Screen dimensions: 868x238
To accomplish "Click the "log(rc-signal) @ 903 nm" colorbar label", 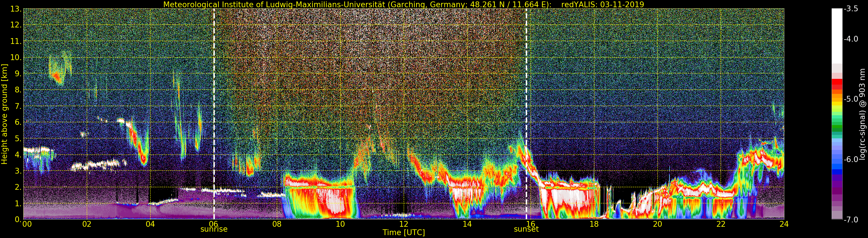I will click(x=863, y=114).
